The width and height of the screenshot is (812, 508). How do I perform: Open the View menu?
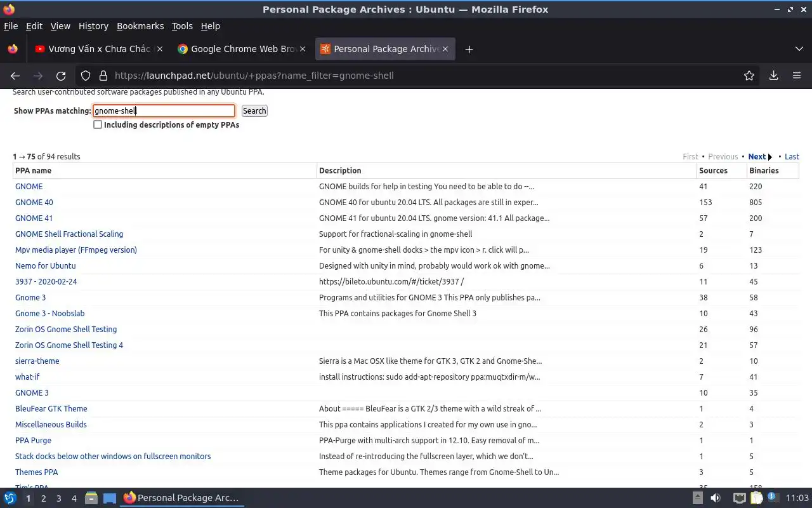60,26
